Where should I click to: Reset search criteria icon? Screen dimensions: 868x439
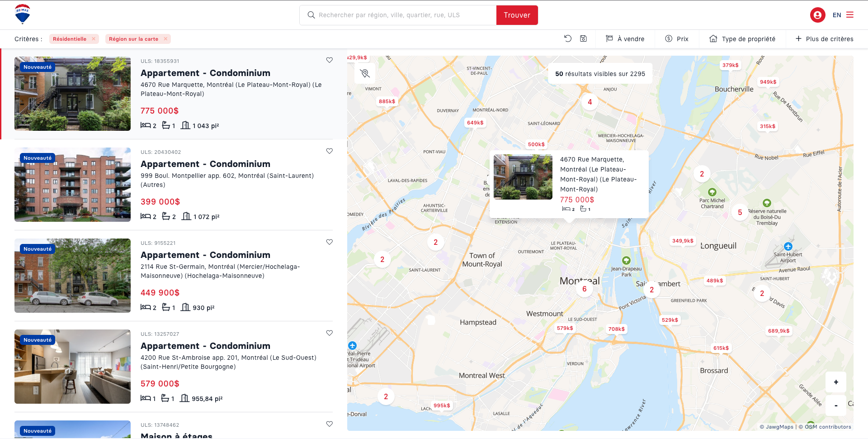coord(568,38)
